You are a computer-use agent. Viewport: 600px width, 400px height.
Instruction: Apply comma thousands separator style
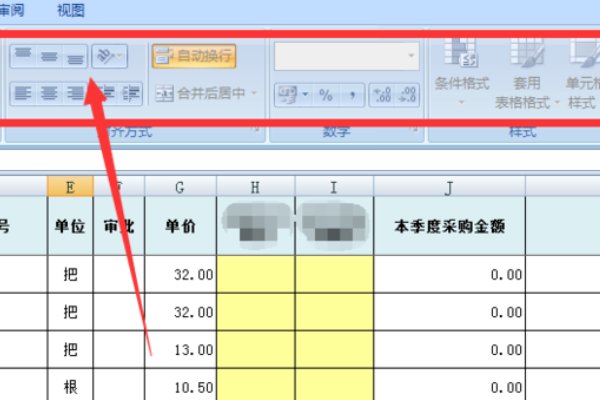(x=352, y=95)
